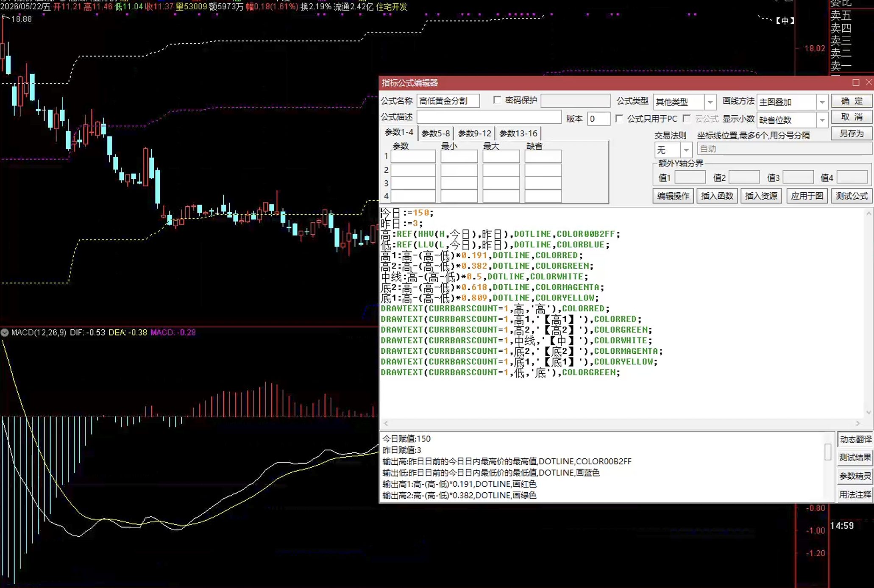The width and height of the screenshot is (874, 588).
Task: Toggle the 云公式 checkbox
Action: pyautogui.click(x=687, y=119)
